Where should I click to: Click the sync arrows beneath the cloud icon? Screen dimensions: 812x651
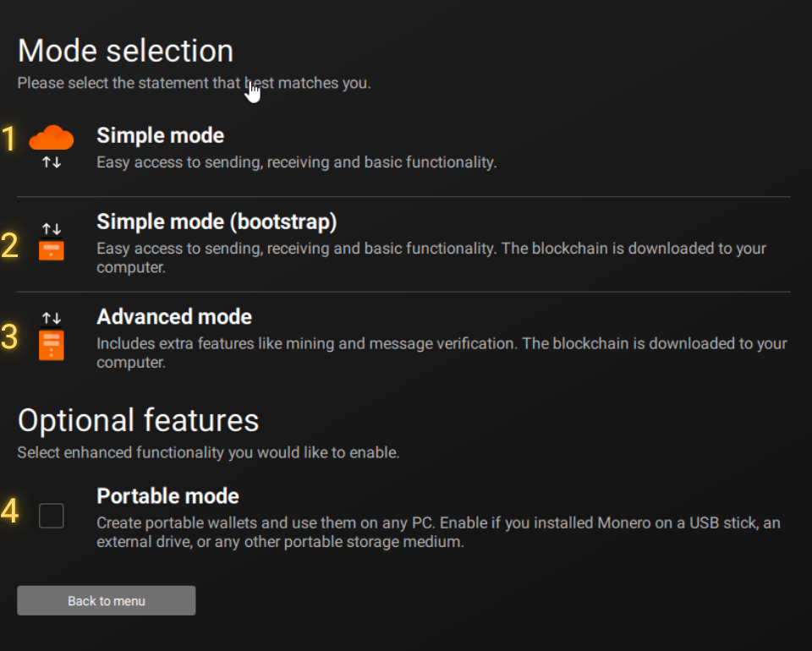click(52, 162)
